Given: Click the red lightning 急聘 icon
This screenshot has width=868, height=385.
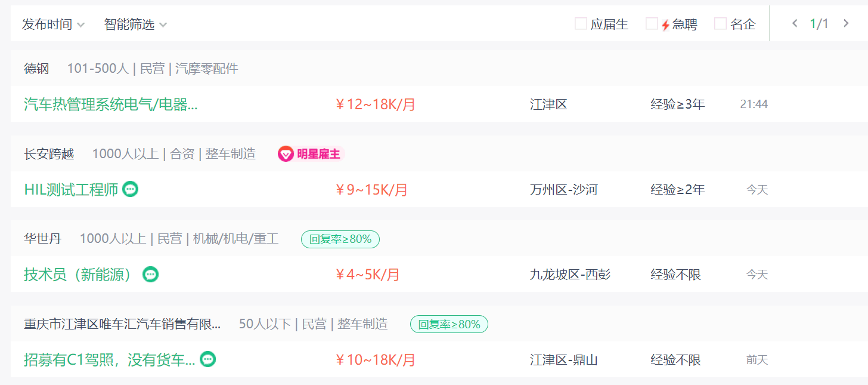Looking at the screenshot, I should [666, 25].
